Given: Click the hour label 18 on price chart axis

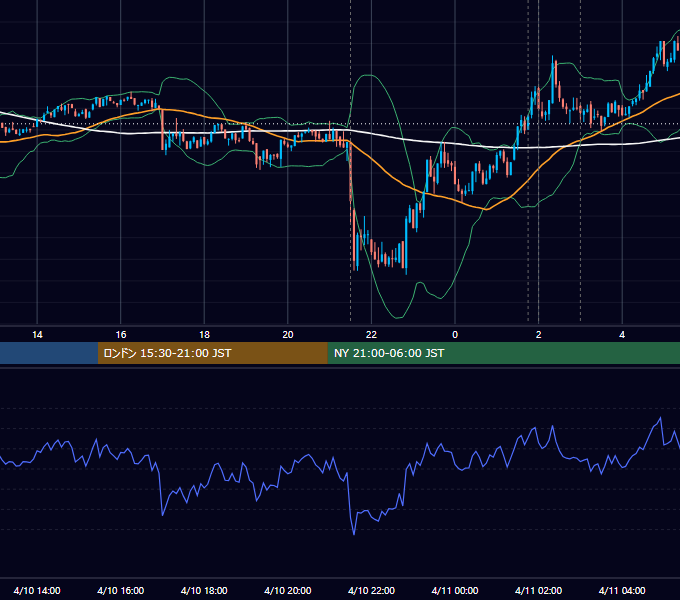Looking at the screenshot, I should (204, 335).
